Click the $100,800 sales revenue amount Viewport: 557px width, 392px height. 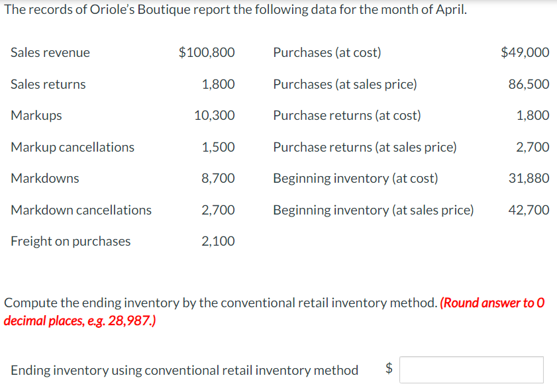coord(206,52)
